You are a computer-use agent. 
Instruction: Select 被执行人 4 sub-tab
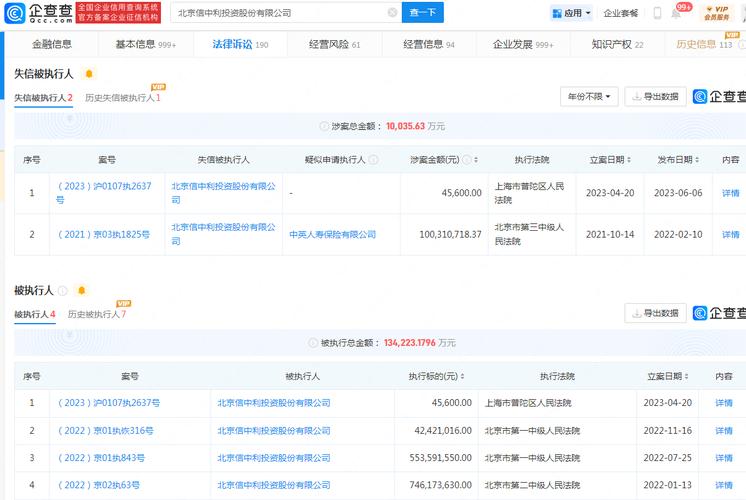pyautogui.click(x=35, y=314)
